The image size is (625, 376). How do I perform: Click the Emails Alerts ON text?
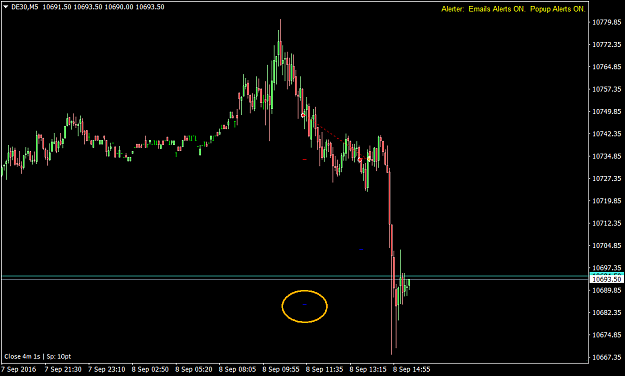point(497,9)
